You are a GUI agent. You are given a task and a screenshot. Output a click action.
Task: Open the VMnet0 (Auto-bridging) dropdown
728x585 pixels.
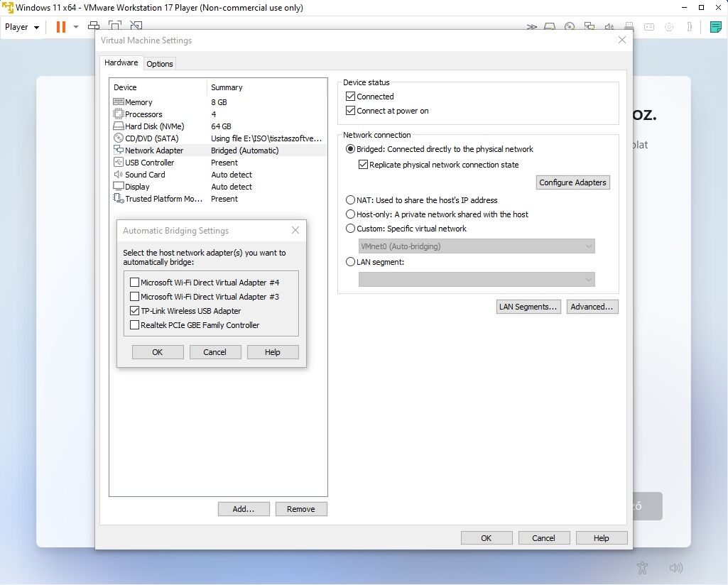[x=477, y=246]
